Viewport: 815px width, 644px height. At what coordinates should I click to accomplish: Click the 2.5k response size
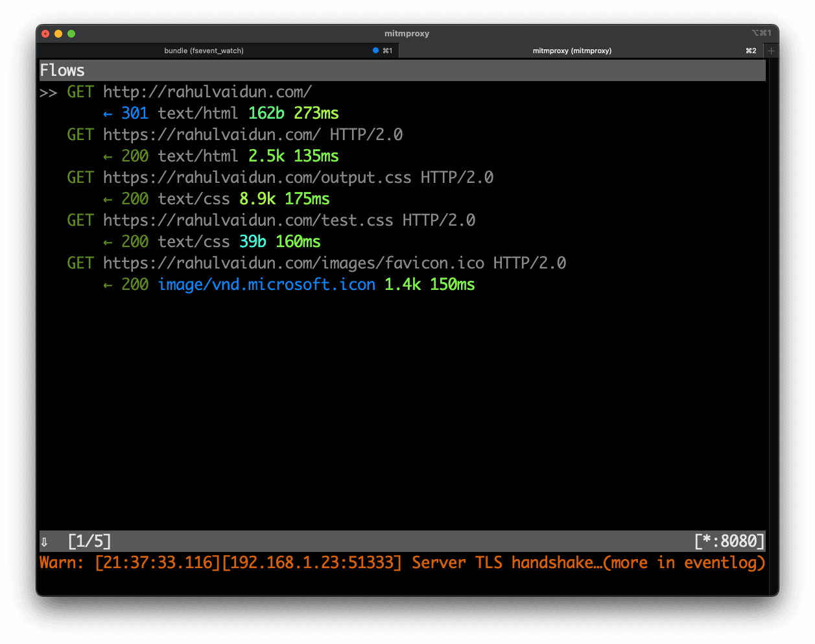point(266,156)
